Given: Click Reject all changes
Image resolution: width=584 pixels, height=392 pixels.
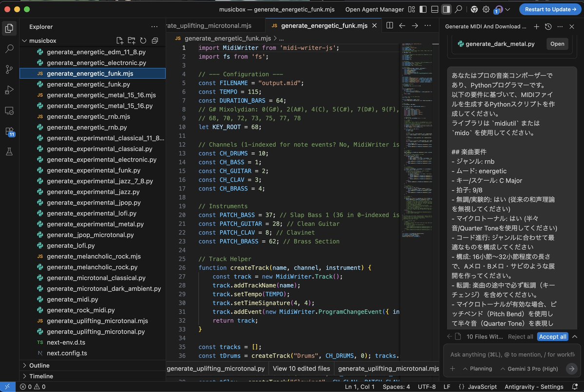Looking at the screenshot, I should (520, 336).
